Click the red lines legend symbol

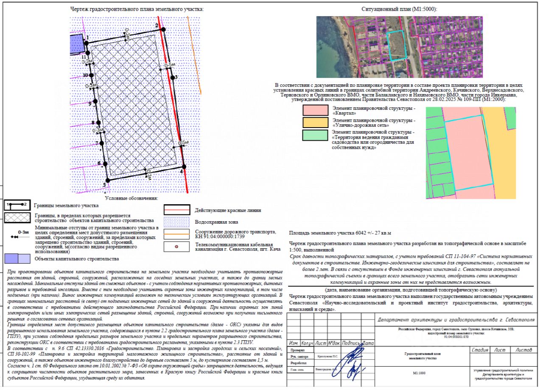point(177,210)
